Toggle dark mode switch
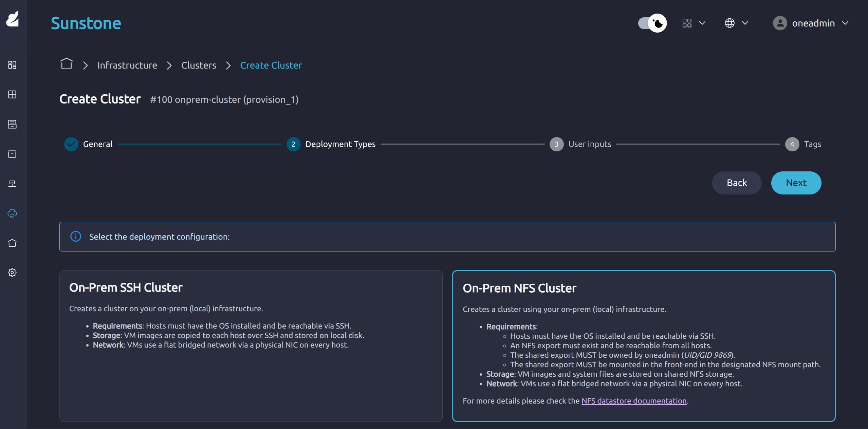Viewport: 868px width, 429px height. [652, 23]
